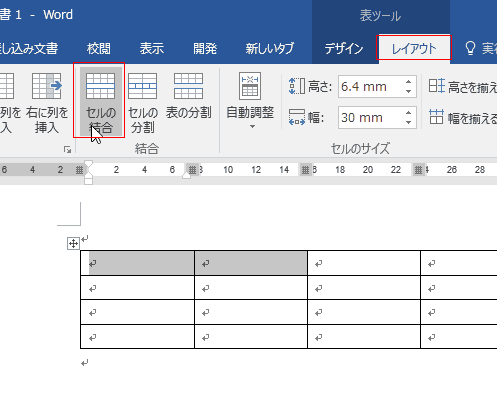Viewport: 497px width, 398px height.
Task: Click the table move handle icon
Action: click(x=73, y=243)
